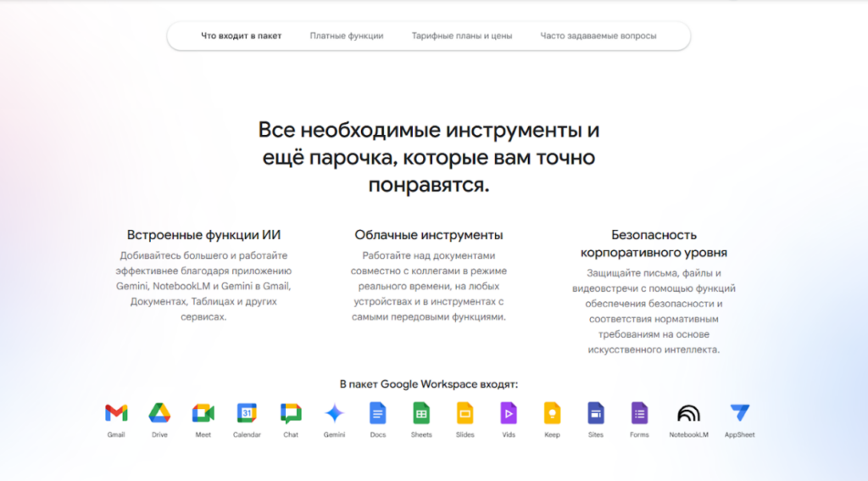Click 'Безопасность корпоративного уровня' heading
Screen dimensions: 868x481
tap(654, 243)
